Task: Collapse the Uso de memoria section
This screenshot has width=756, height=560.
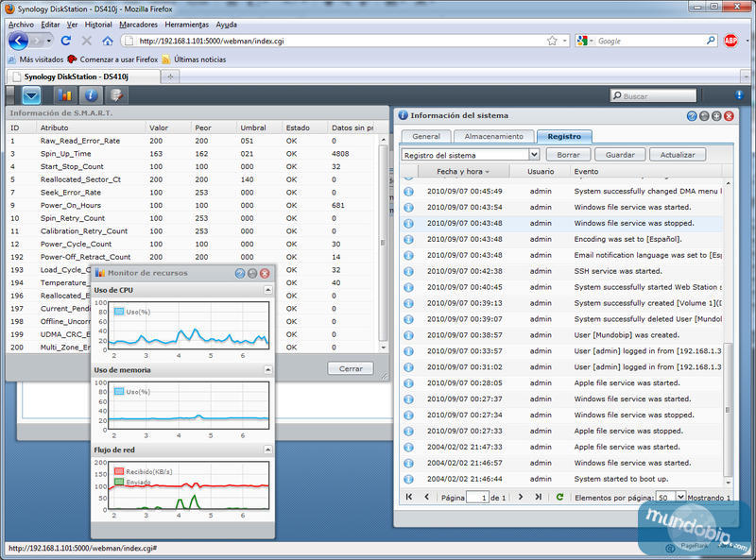Action: point(268,370)
